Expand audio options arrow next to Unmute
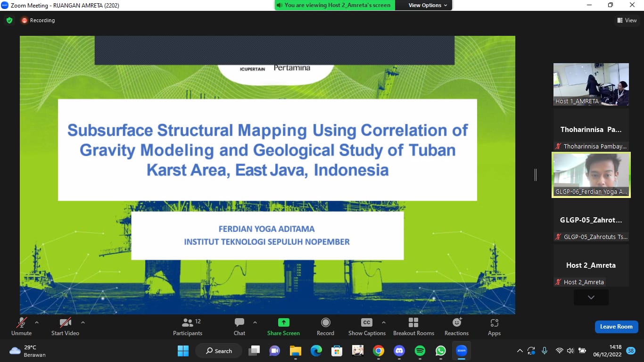Image resolution: width=644 pixels, height=362 pixels. tap(37, 322)
